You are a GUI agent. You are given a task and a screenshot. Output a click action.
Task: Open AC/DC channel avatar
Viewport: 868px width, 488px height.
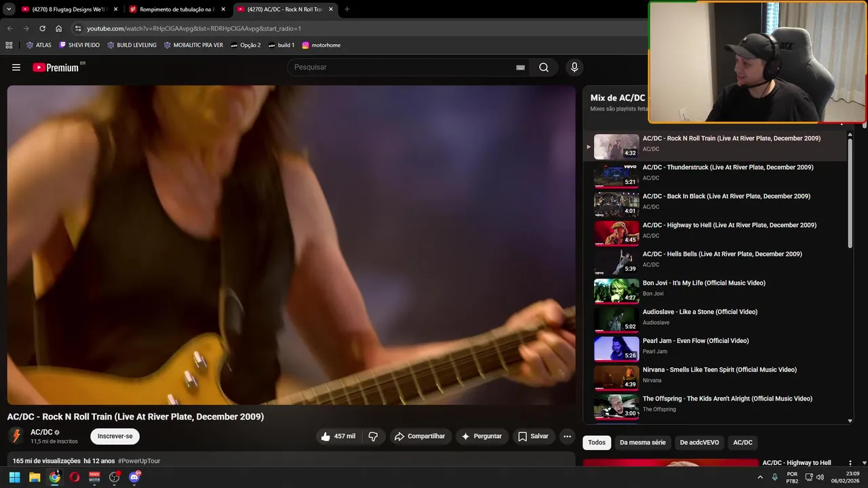click(16, 436)
